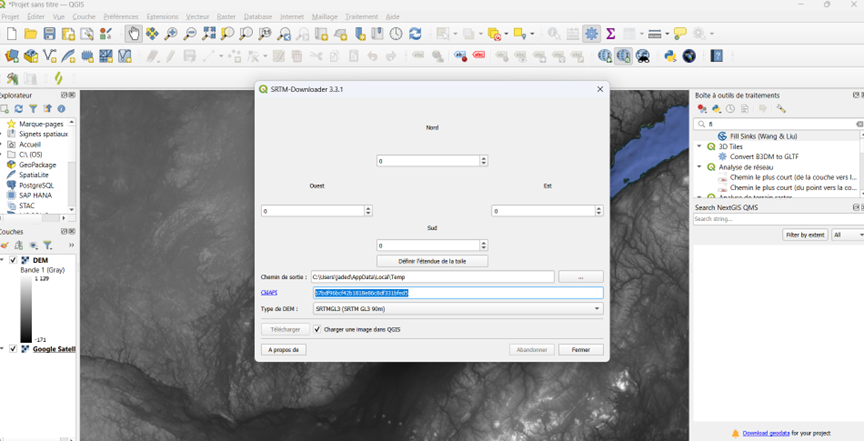Open the Python console icon
864x441 pixels.
click(670, 56)
